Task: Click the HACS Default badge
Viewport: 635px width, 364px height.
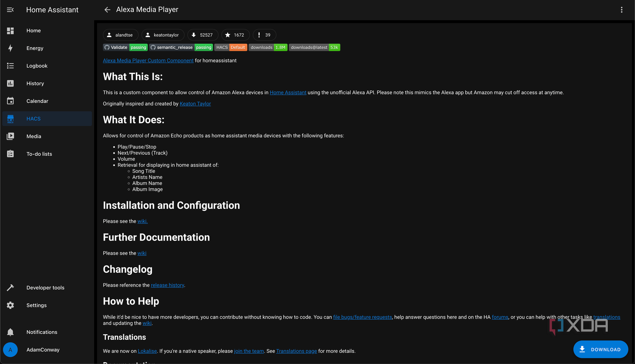Action: click(x=230, y=47)
